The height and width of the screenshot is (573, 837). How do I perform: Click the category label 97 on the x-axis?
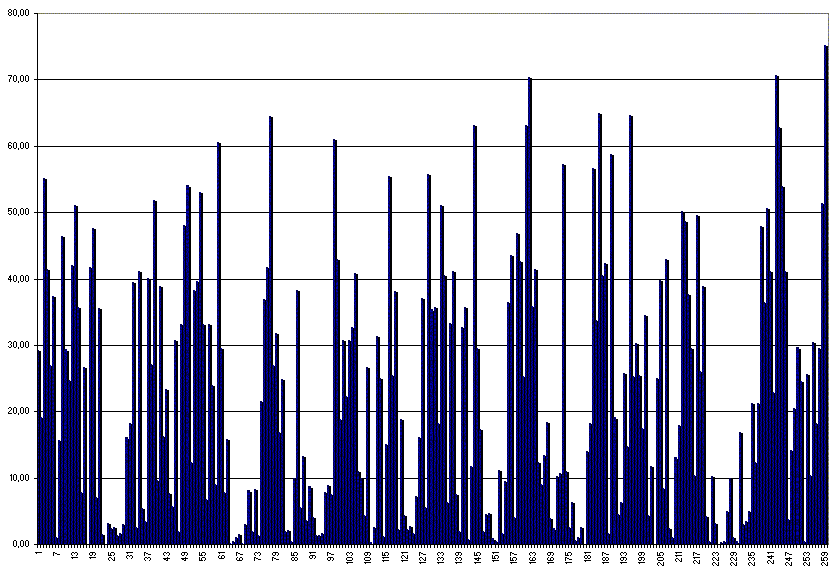tap(331, 555)
